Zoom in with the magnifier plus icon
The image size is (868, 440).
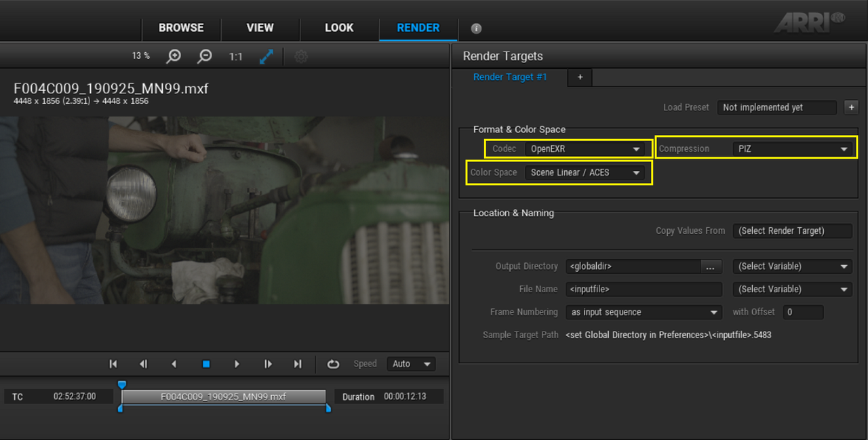pyautogui.click(x=174, y=56)
